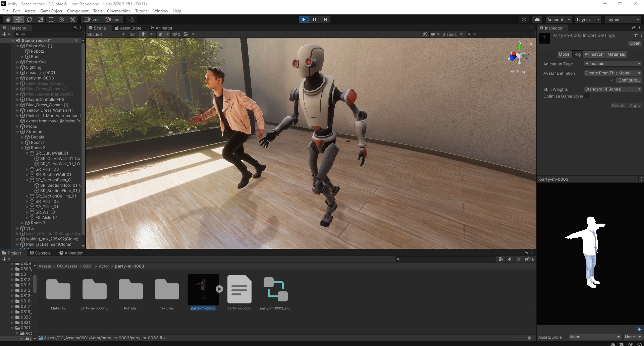644x346 pixels.
Task: Open custom editor tools icon
Action: 72,19
